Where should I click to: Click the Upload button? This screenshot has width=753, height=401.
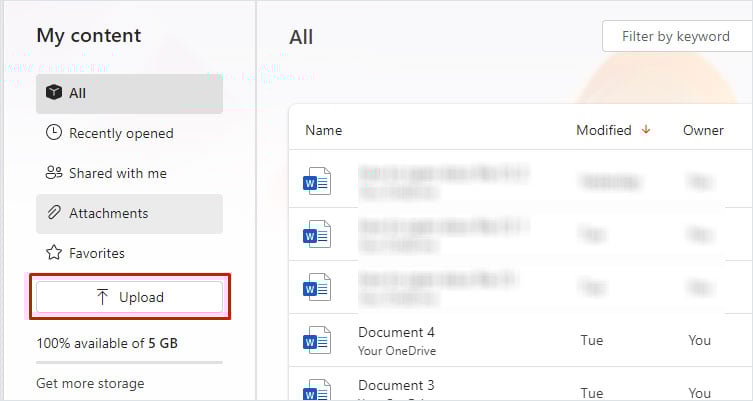(x=129, y=297)
